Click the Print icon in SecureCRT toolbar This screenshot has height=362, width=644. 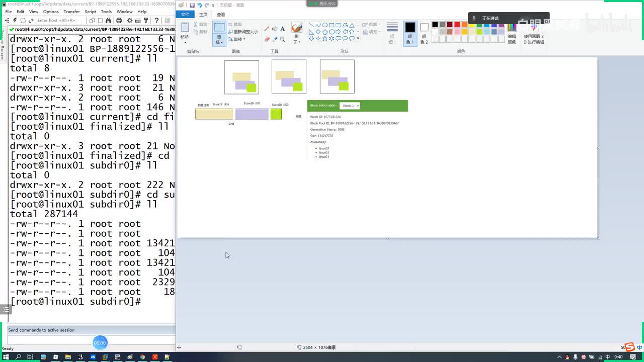(x=119, y=21)
